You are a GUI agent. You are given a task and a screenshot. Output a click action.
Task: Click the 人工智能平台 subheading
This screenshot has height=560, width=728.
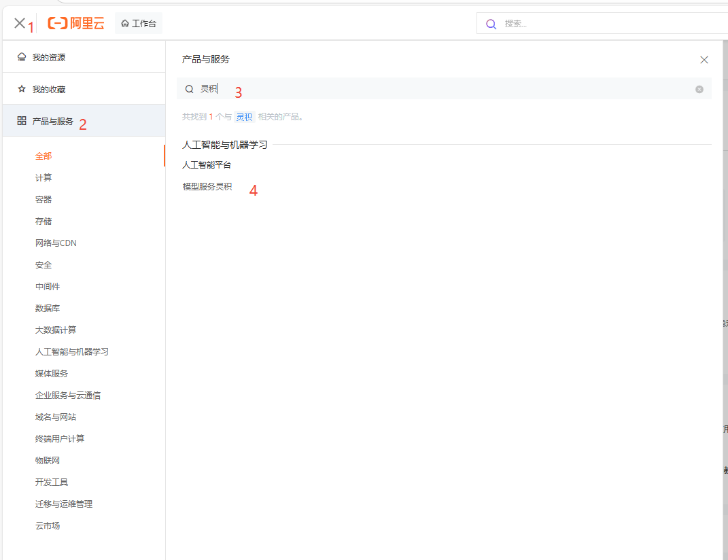(207, 165)
